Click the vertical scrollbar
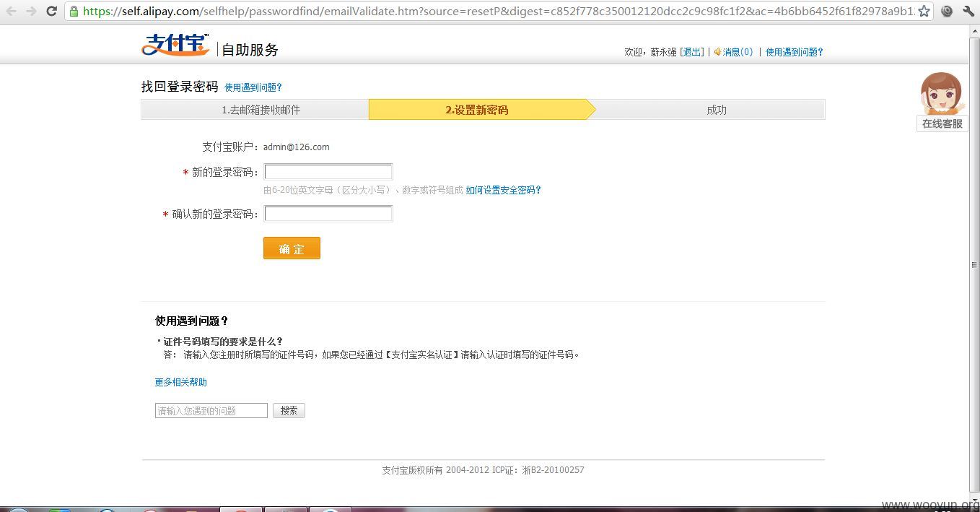The width and height of the screenshot is (980, 512). click(974, 264)
